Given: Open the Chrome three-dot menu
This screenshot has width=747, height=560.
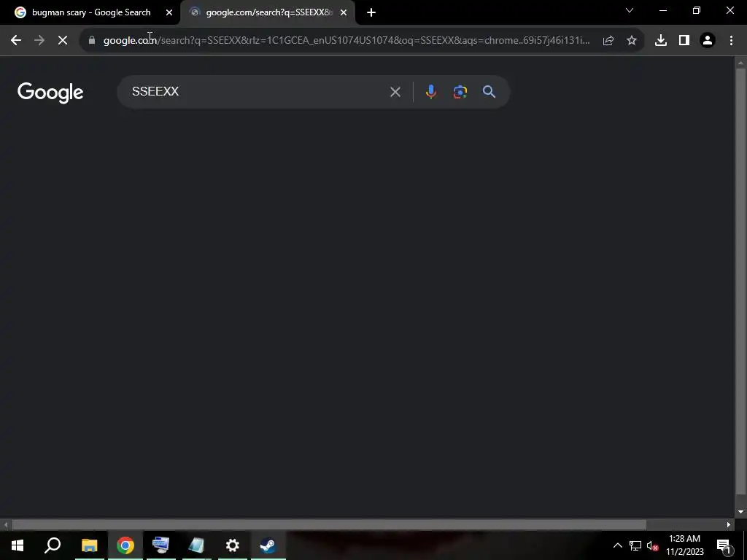Looking at the screenshot, I should point(731,41).
